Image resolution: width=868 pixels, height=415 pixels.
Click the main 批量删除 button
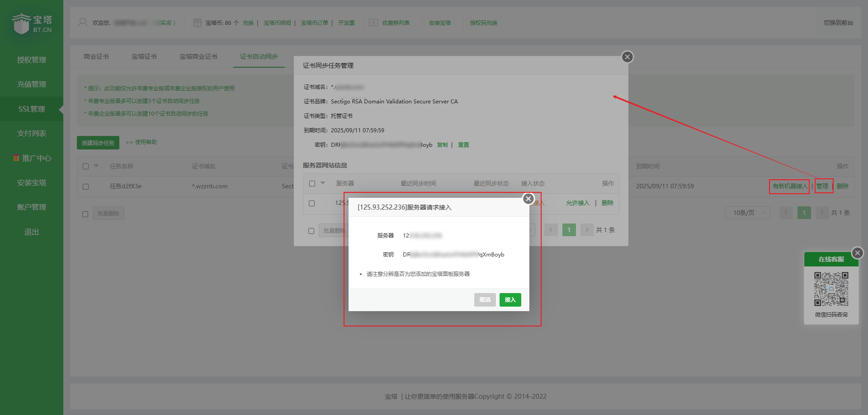108,214
